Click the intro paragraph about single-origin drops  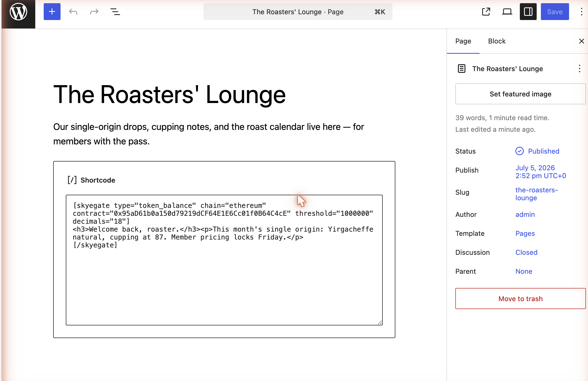pos(208,134)
